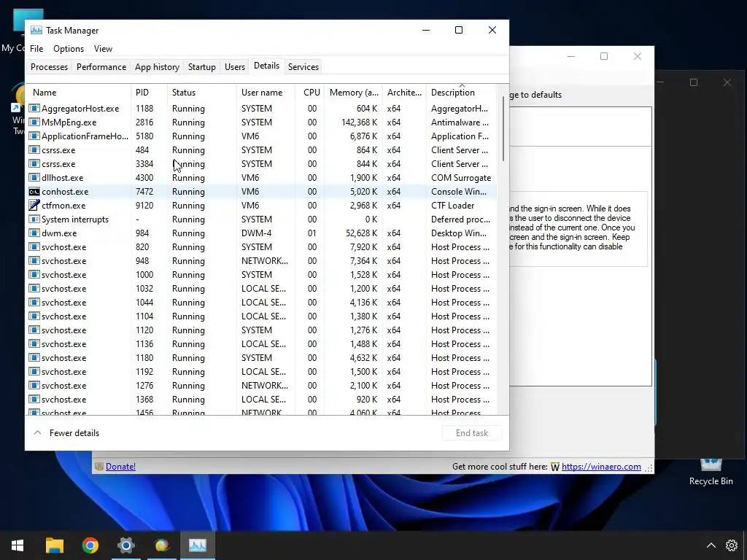Viewport: 747px width, 560px height.
Task: Click the dwm.exe process icon
Action: click(x=34, y=233)
